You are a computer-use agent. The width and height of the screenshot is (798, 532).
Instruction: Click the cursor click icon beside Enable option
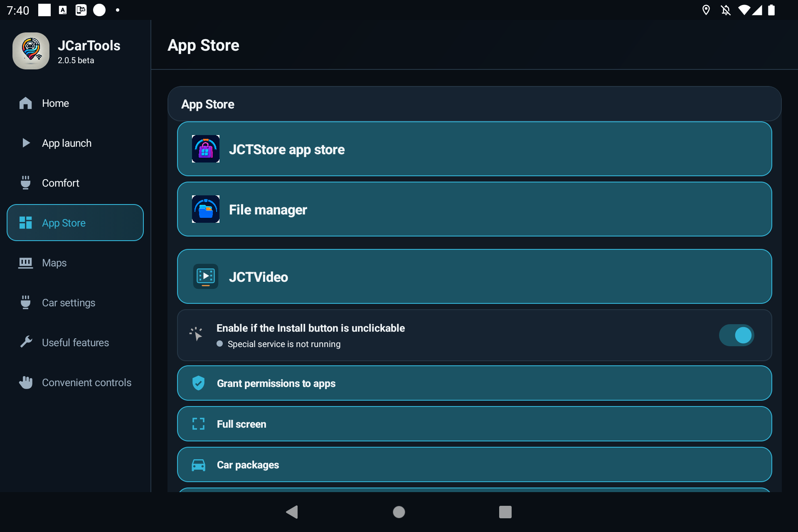[196, 334]
